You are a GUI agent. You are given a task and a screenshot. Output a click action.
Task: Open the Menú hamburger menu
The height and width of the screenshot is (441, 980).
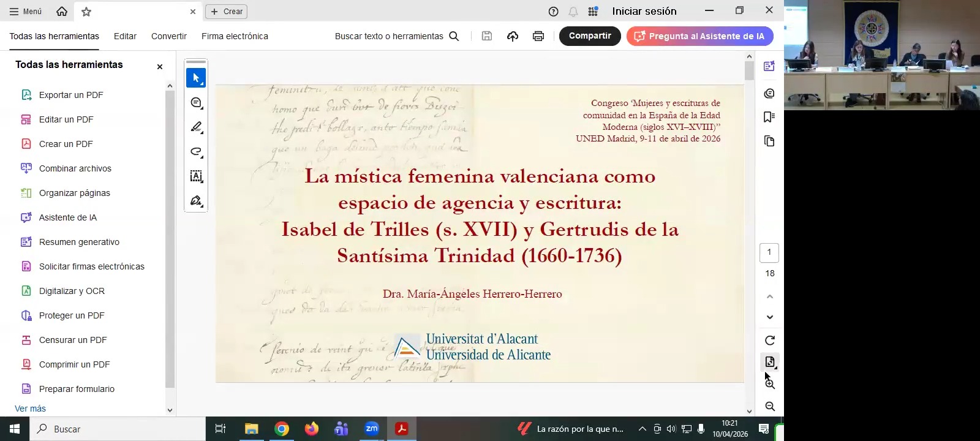tap(25, 11)
